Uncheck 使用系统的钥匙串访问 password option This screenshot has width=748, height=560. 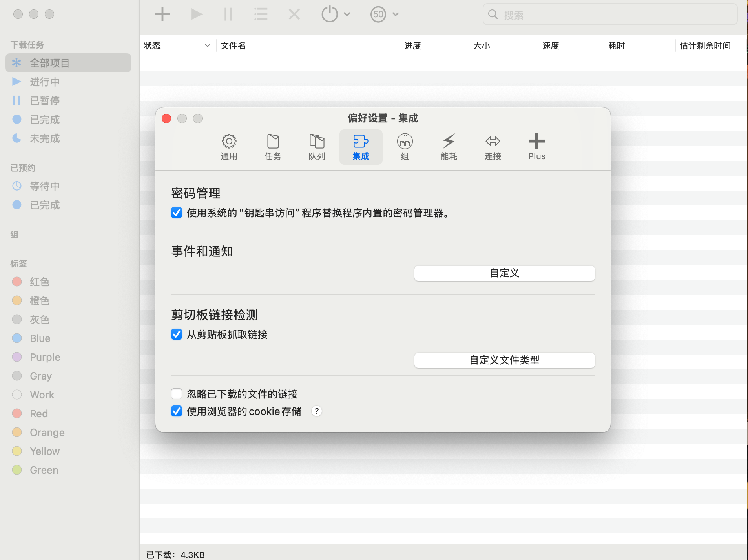tap(177, 213)
